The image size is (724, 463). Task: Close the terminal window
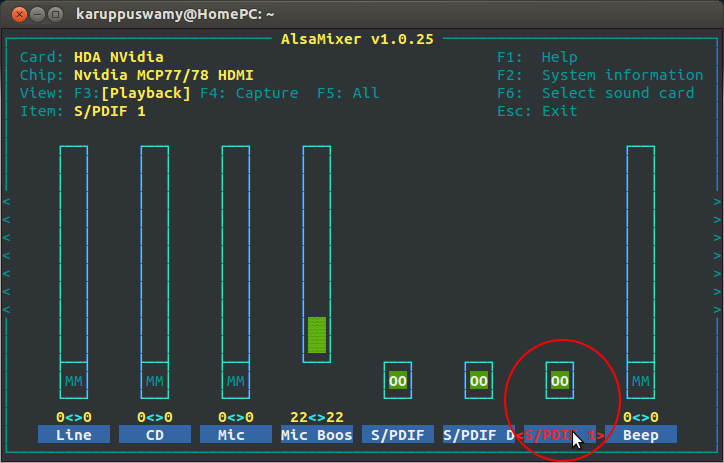coord(19,14)
